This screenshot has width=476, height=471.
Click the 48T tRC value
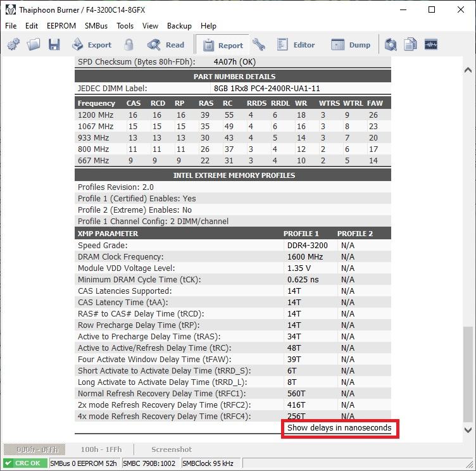[294, 348]
